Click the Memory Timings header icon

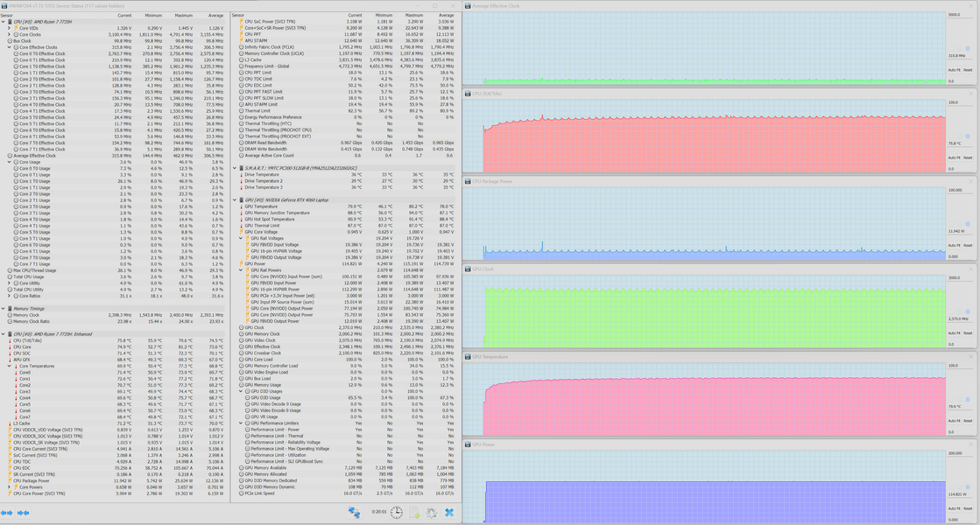coord(10,308)
